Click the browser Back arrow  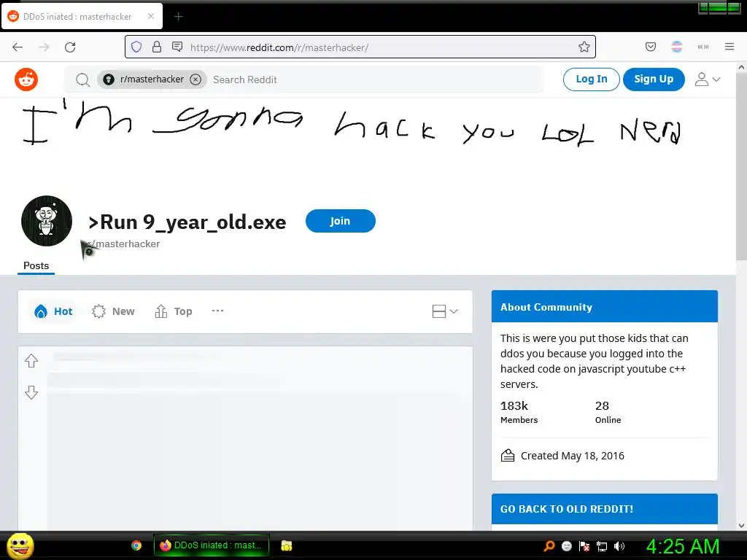[18, 47]
